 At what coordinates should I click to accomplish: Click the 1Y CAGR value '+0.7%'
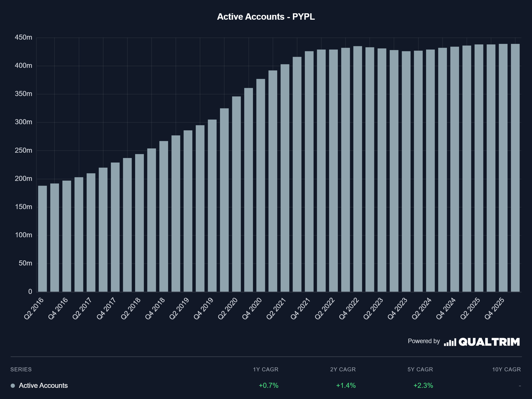268,385
